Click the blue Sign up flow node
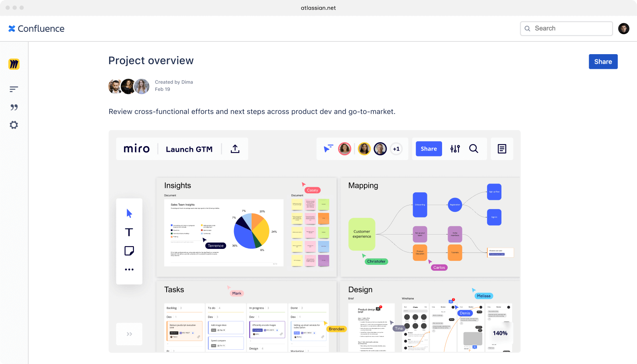The image size is (637, 364). click(494, 192)
